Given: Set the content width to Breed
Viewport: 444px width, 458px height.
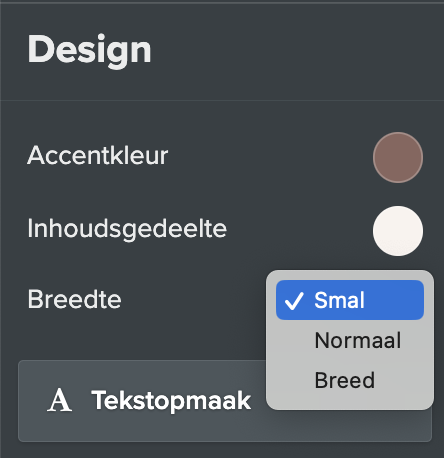Looking at the screenshot, I should pyautogui.click(x=350, y=380).
